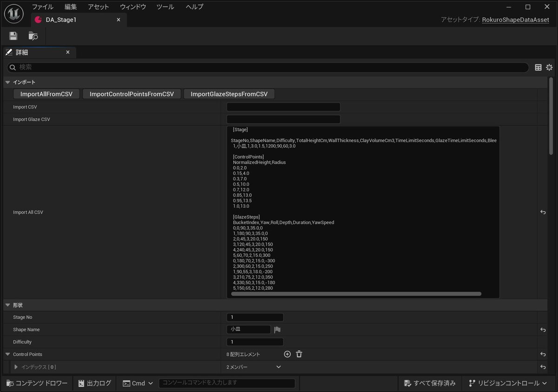Click the Import All CSV property label
Screen dimensions: 558x392
click(x=28, y=212)
